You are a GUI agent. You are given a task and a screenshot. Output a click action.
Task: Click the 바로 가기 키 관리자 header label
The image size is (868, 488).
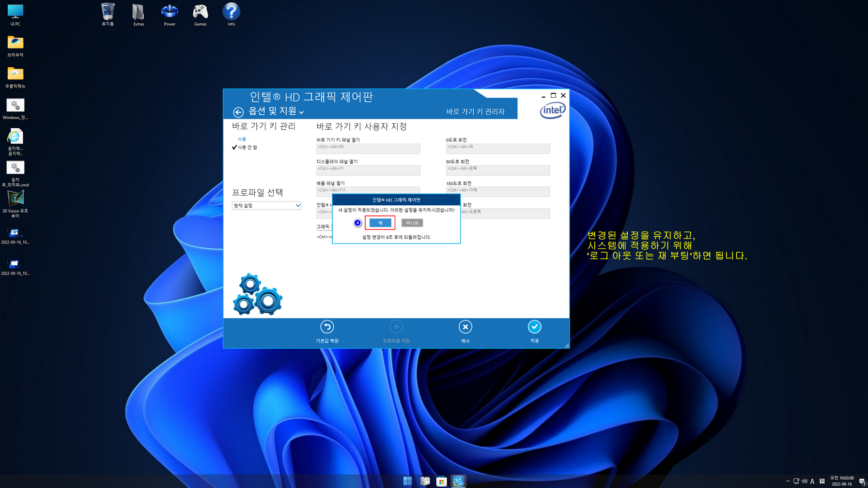tap(475, 111)
